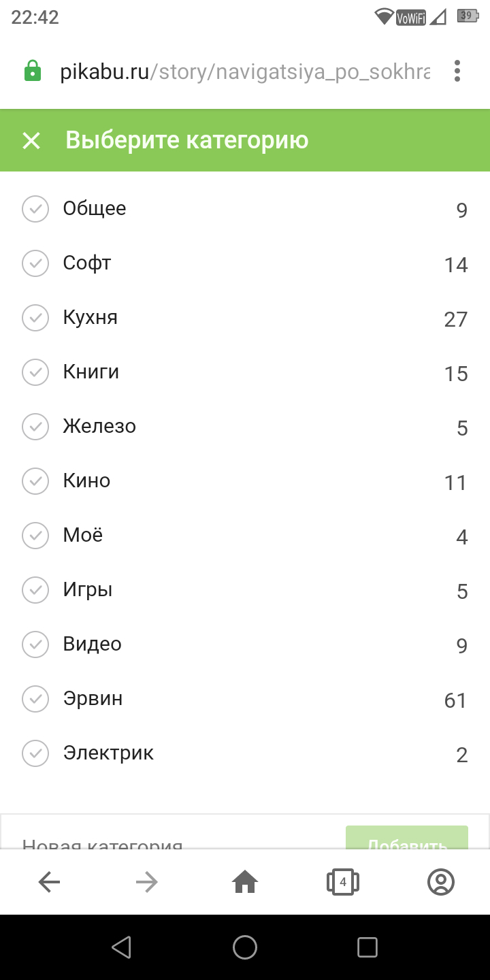Viewport: 490px width, 980px height.
Task: Tap the pikabu.ru address bar URL
Action: pyautogui.click(x=245, y=71)
